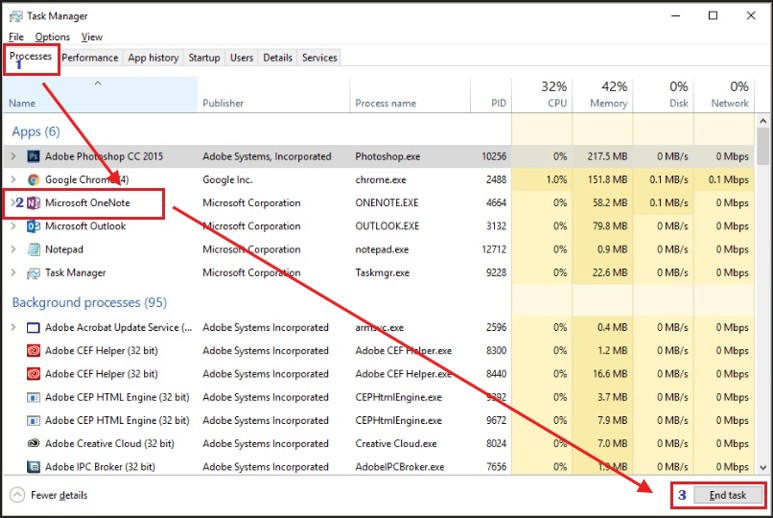Sort by the Publisher column header

[x=274, y=95]
